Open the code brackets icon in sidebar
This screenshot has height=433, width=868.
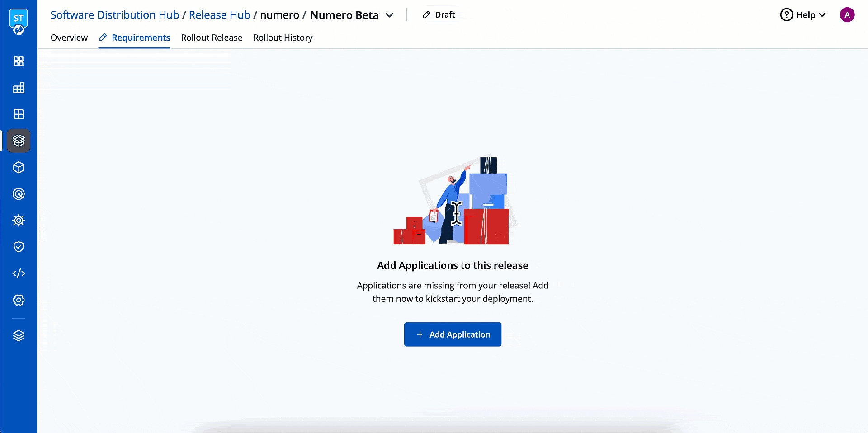19,273
